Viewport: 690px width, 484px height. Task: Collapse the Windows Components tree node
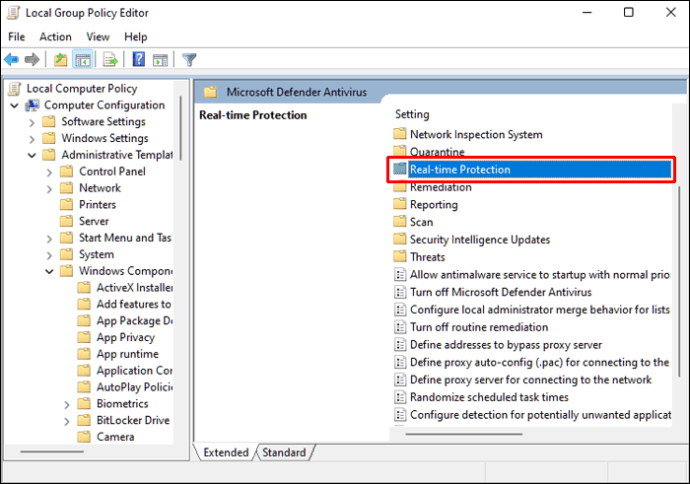coord(50,271)
